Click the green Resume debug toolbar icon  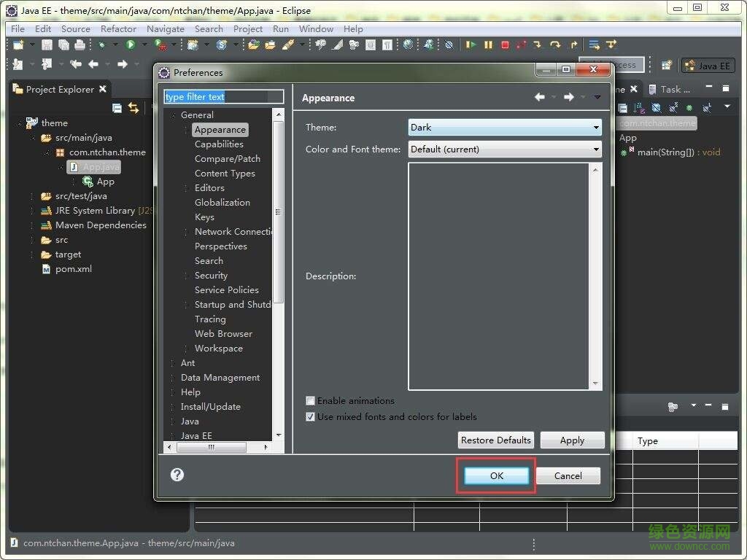pos(471,45)
